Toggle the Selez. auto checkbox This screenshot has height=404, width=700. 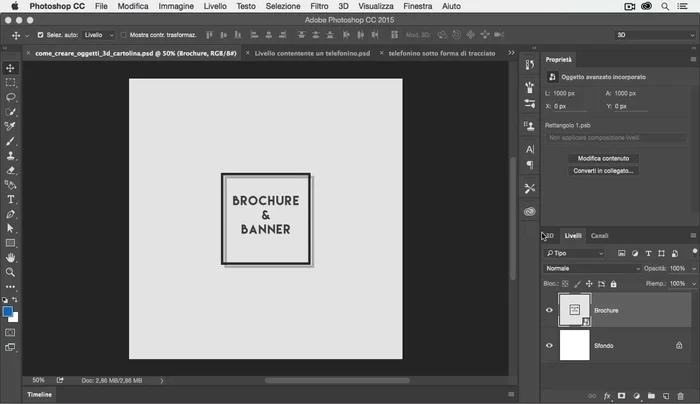pos(39,35)
